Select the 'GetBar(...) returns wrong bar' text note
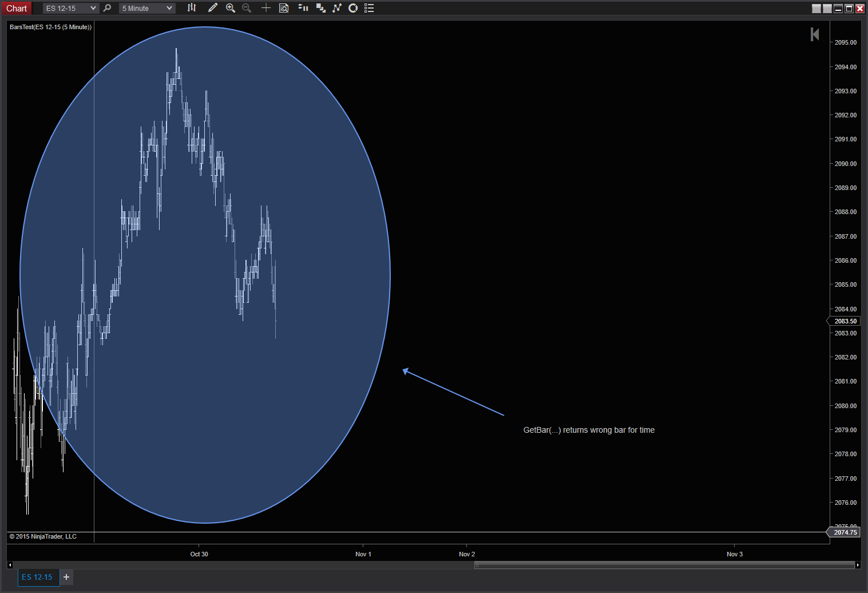 coord(589,430)
